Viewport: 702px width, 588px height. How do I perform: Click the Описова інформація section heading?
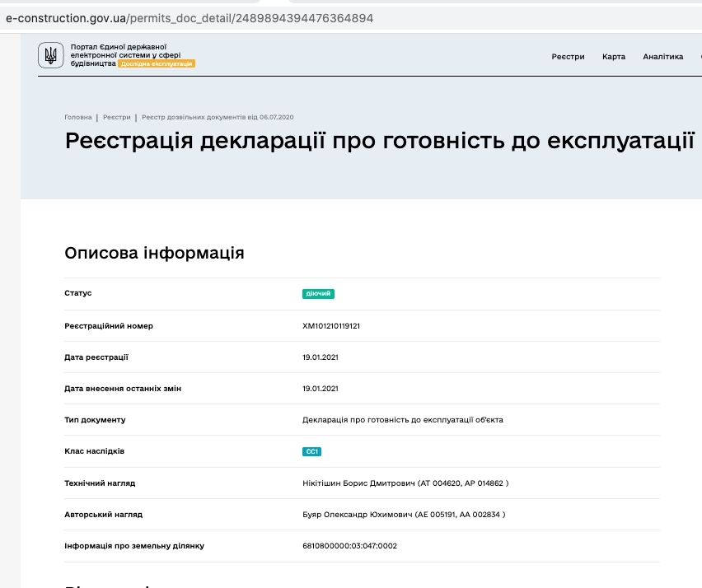tap(154, 253)
